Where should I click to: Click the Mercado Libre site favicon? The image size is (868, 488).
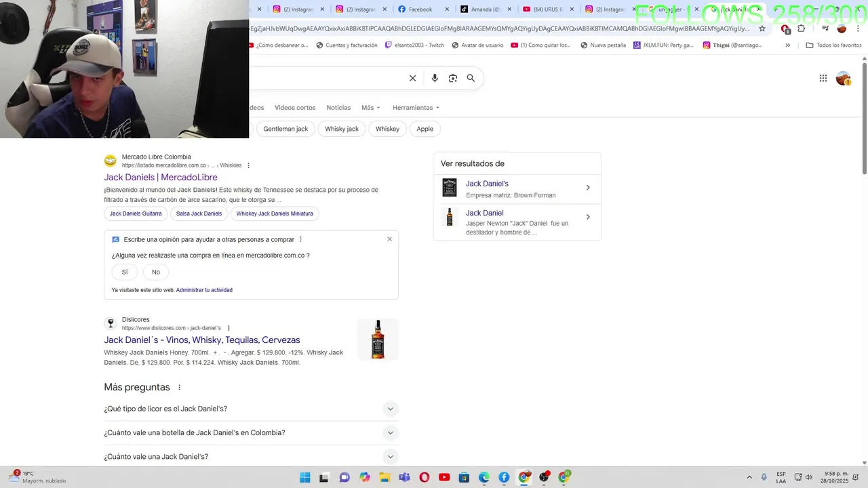111,161
